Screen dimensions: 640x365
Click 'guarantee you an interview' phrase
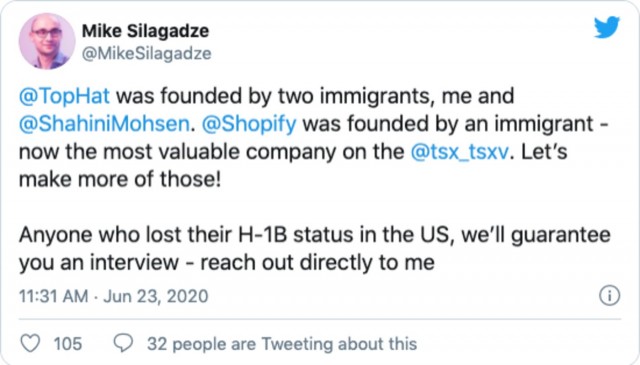(315, 248)
